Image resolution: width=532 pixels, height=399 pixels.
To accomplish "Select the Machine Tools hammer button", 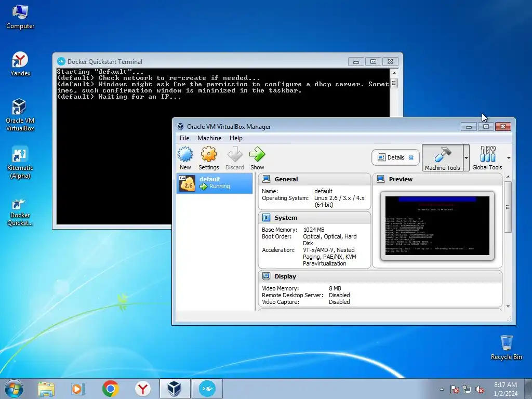I will pos(443,158).
